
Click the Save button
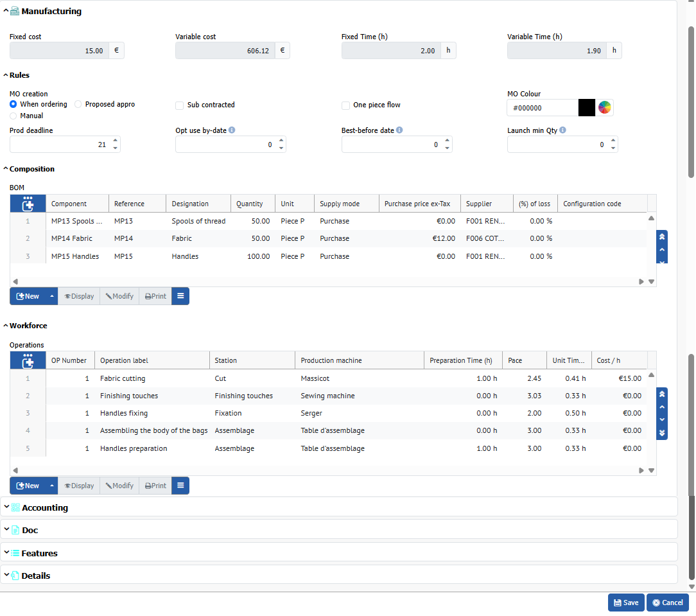tap(625, 603)
